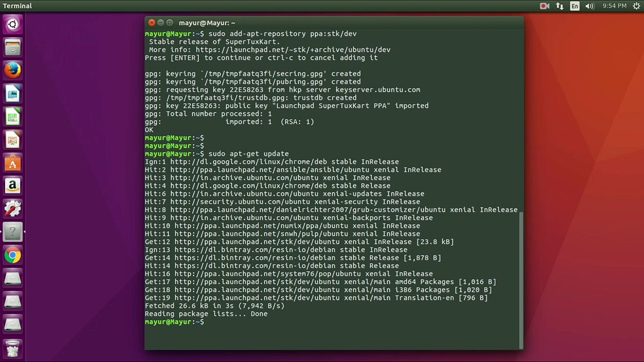Click 'Total number processed: 1' line

(x=208, y=114)
